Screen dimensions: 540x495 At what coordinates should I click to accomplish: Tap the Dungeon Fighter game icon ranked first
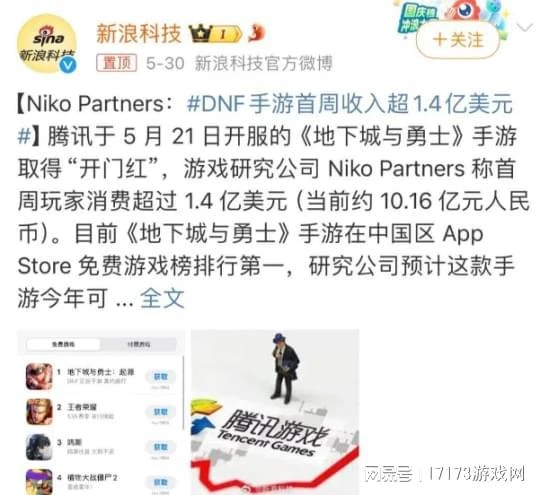coord(39,376)
